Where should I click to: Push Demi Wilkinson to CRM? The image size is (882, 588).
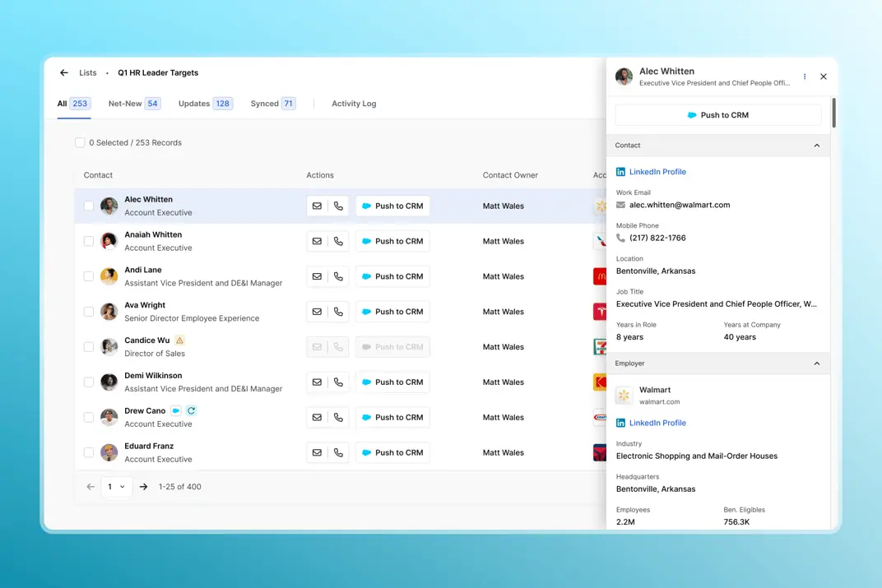coord(392,382)
